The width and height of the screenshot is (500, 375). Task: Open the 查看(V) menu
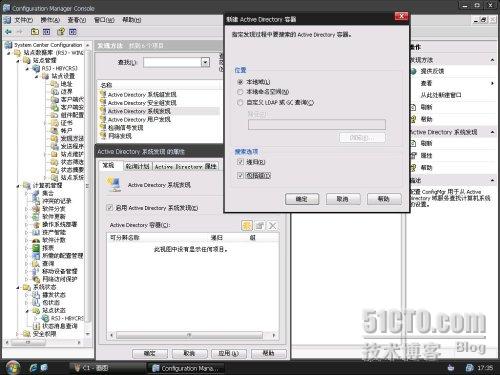coord(77,20)
